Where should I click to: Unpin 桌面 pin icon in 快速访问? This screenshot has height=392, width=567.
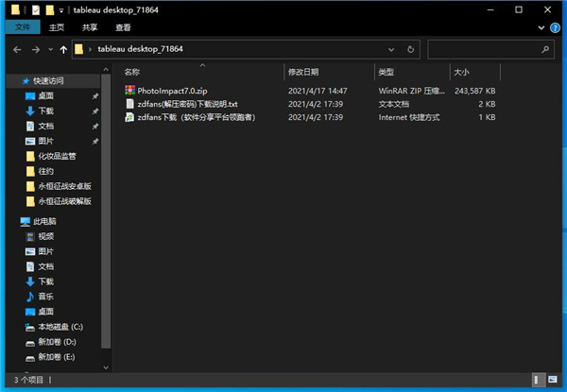[x=95, y=96]
